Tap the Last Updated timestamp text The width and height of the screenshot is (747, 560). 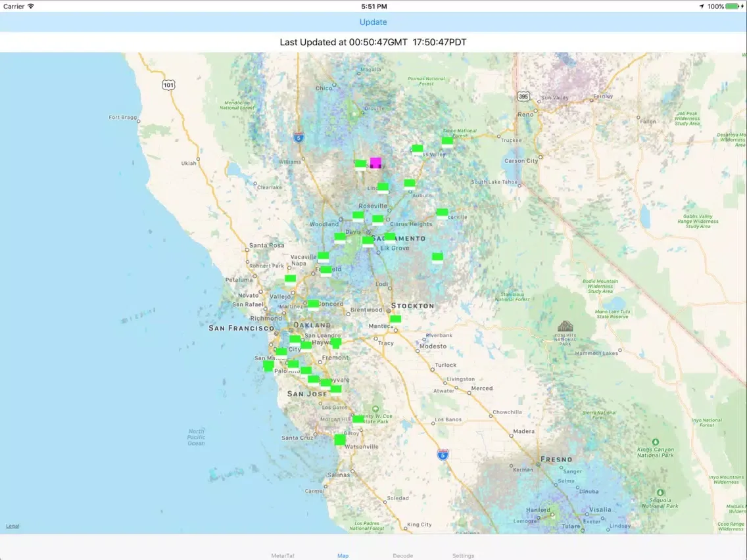(373, 42)
